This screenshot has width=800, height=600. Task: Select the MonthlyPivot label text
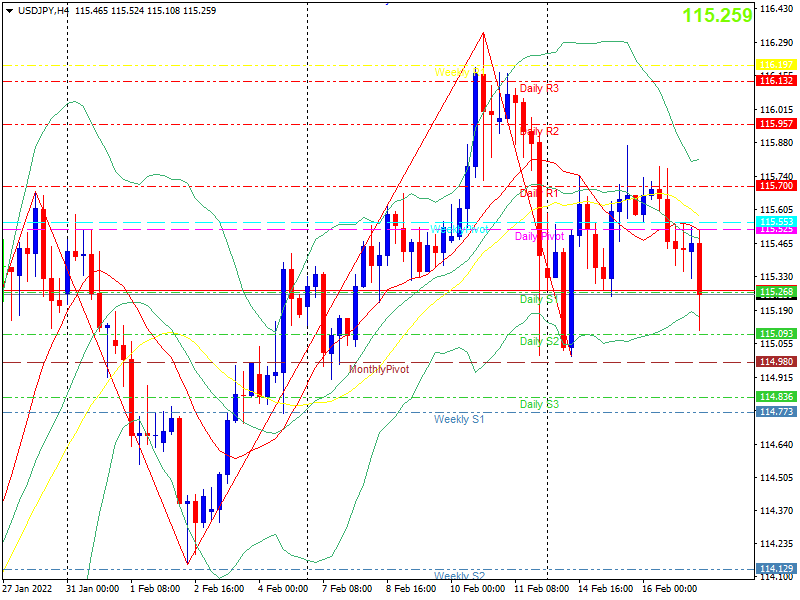tap(379, 369)
